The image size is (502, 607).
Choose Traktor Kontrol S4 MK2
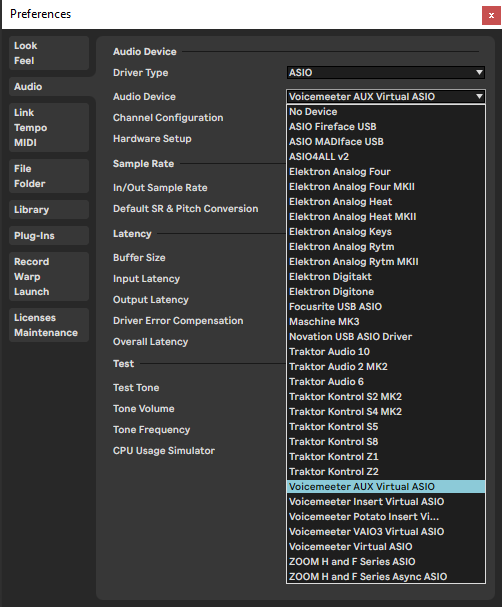pyautogui.click(x=386, y=412)
